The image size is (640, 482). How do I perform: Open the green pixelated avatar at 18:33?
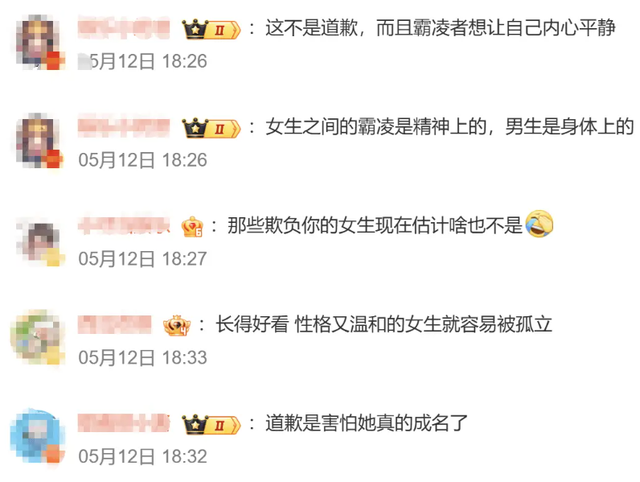point(38,338)
